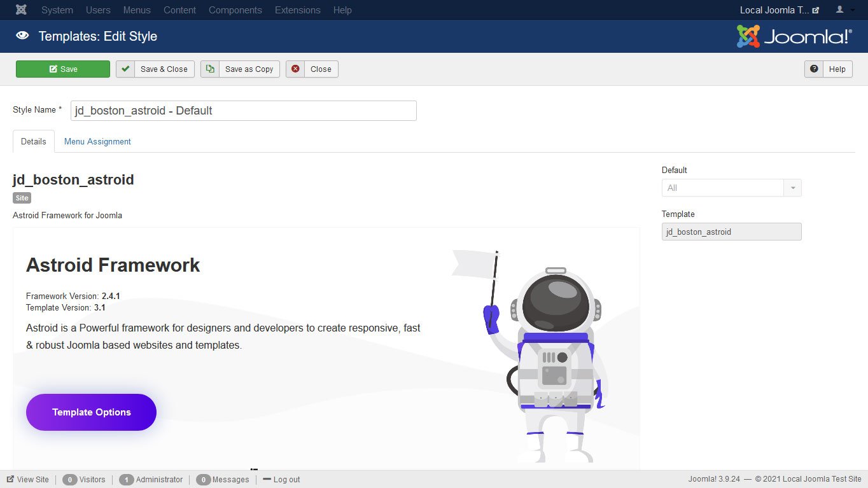Click the Style Name label
The width and height of the screenshot is (868, 488).
click(x=38, y=110)
